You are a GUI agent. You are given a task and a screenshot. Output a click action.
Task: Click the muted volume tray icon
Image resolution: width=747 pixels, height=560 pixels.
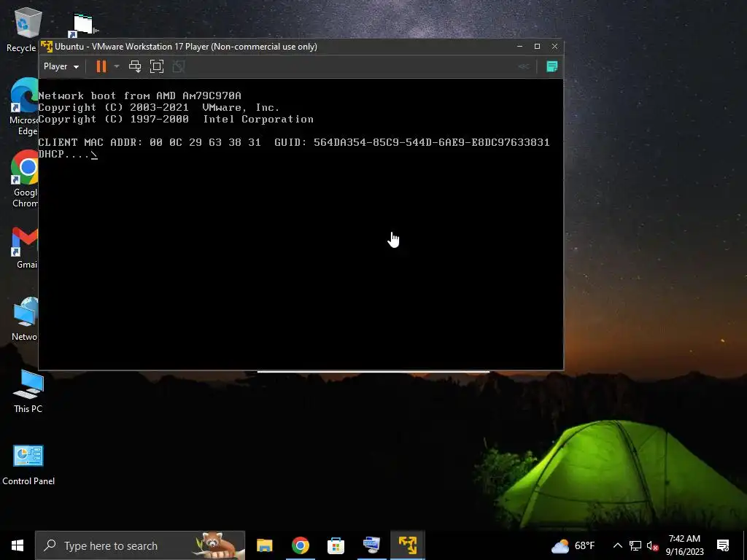[652, 545]
